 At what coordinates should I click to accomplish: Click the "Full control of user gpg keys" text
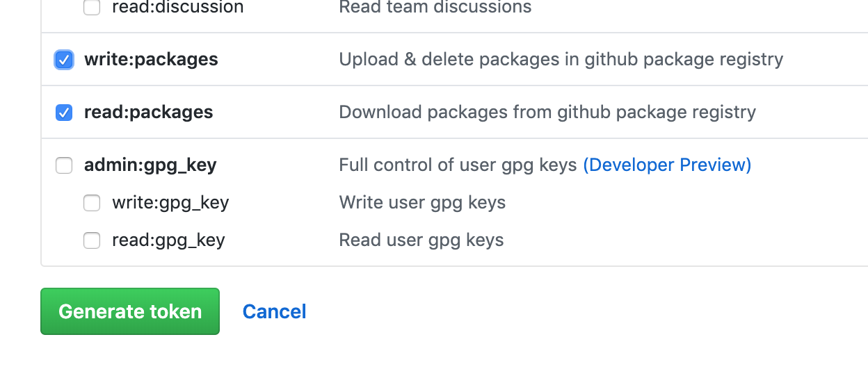458,165
